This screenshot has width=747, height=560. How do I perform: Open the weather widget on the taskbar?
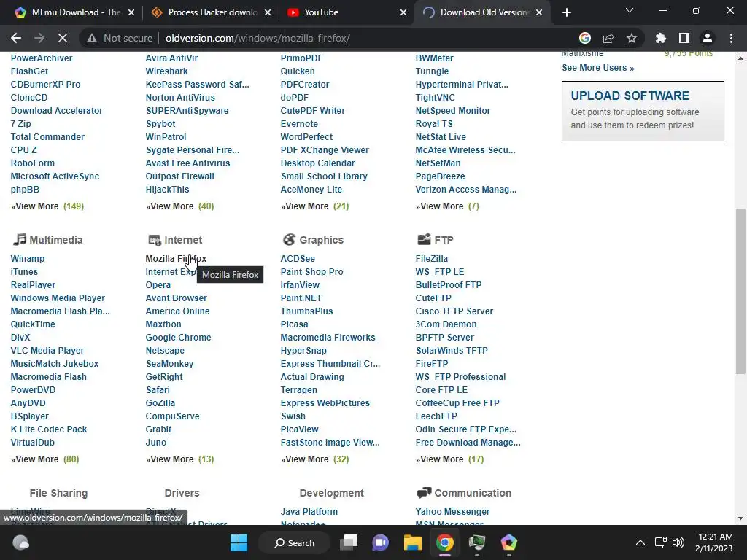(20, 542)
